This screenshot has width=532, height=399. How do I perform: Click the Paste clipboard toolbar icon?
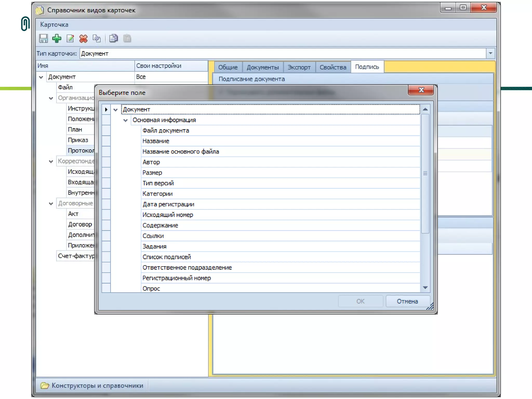(127, 38)
